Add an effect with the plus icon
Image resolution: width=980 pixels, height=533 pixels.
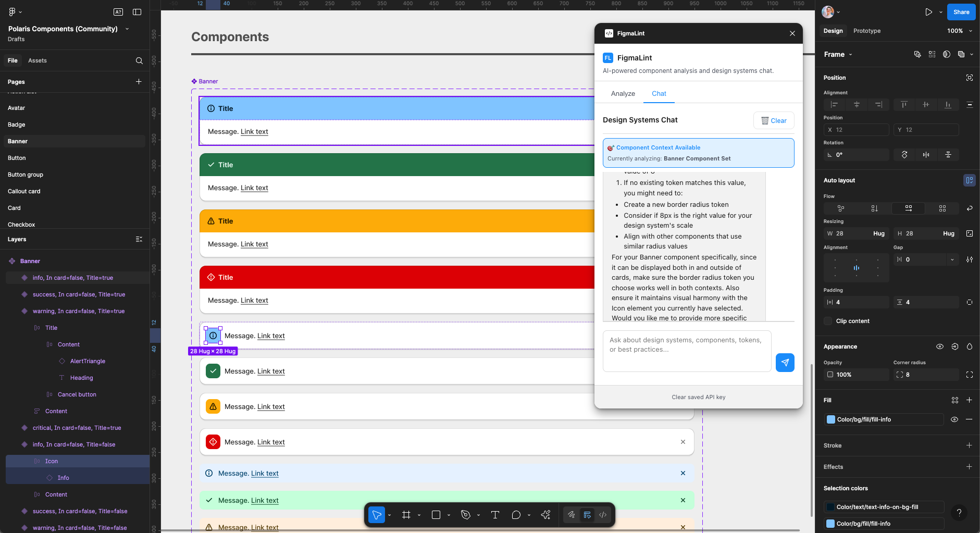969,467
